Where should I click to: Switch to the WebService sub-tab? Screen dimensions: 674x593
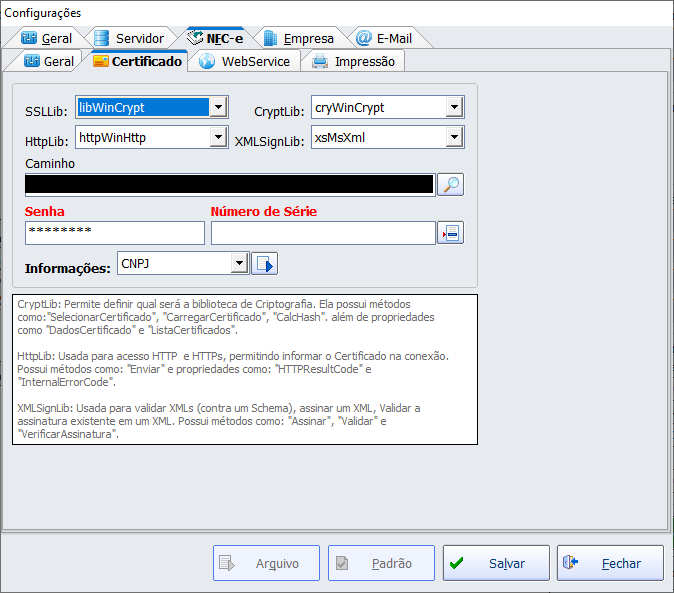[x=245, y=61]
